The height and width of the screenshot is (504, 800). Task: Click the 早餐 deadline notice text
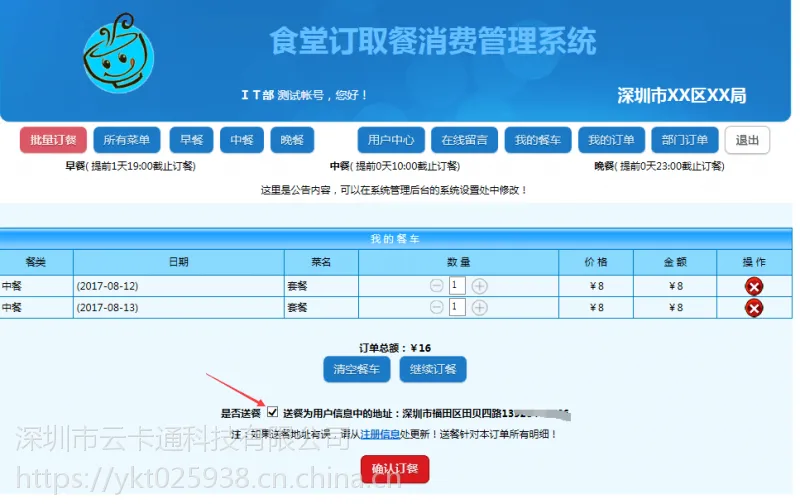pos(131,166)
